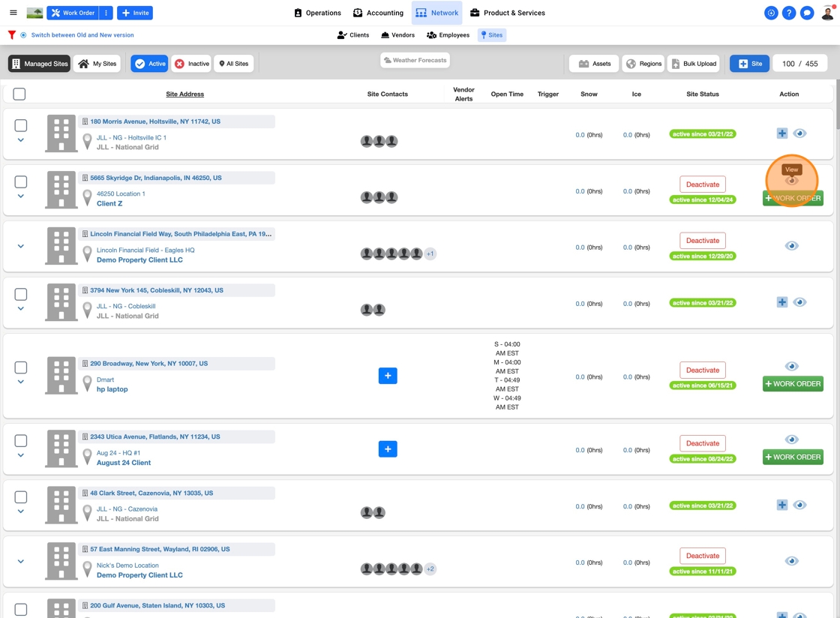Viewport: 840px width, 618px height.
Task: Open the Accounting menu
Action: [378, 13]
